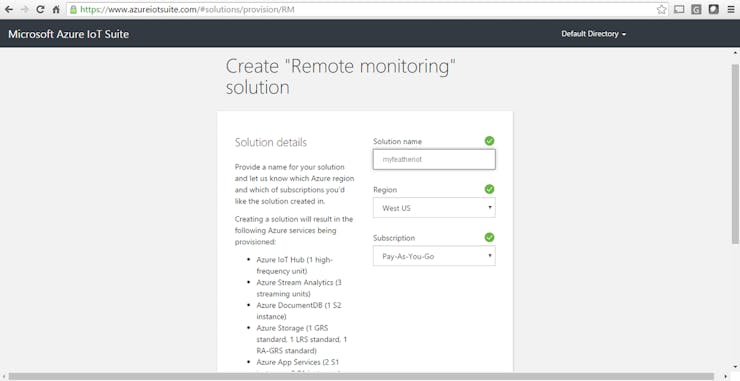Click the 'Azure App Services' list item
The image size is (740, 381).
(x=298, y=362)
